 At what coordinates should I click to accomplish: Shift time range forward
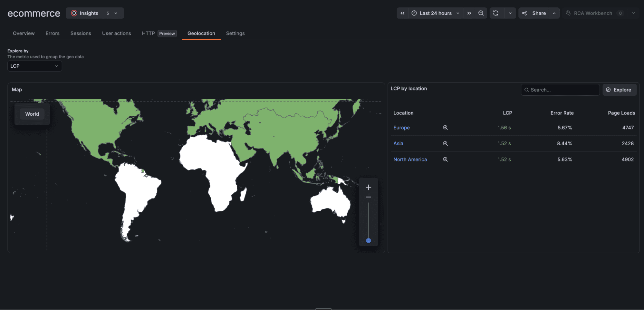coord(469,13)
